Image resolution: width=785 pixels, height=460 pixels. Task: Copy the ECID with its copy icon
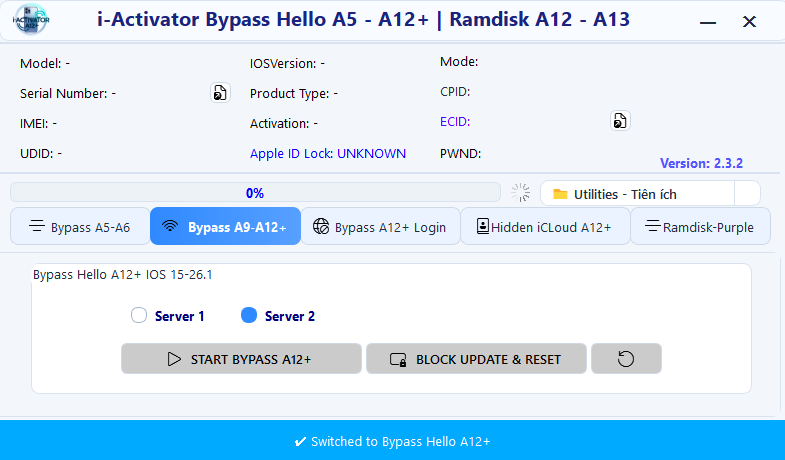[x=620, y=121]
